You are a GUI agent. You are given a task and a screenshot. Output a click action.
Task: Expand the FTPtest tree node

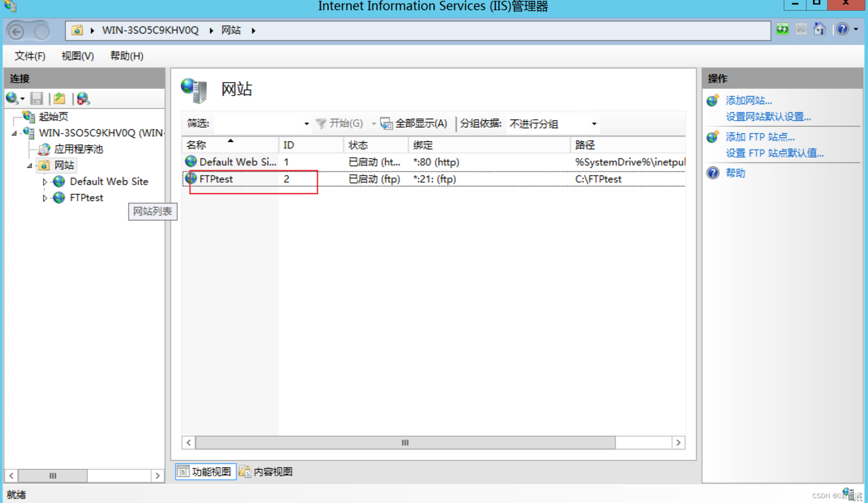pyautogui.click(x=45, y=198)
